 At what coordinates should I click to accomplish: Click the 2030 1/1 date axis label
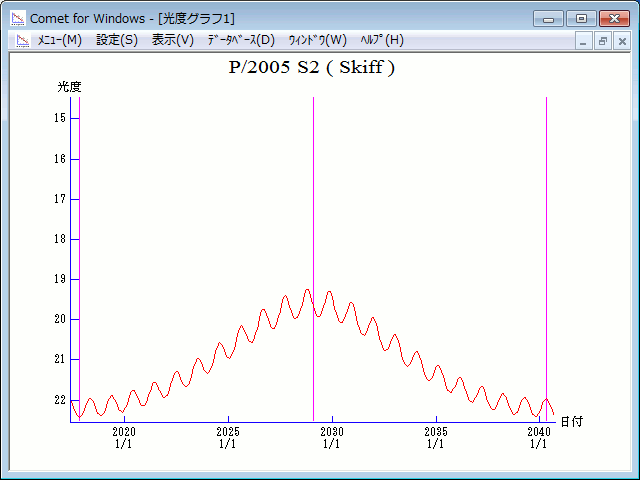coord(331,437)
